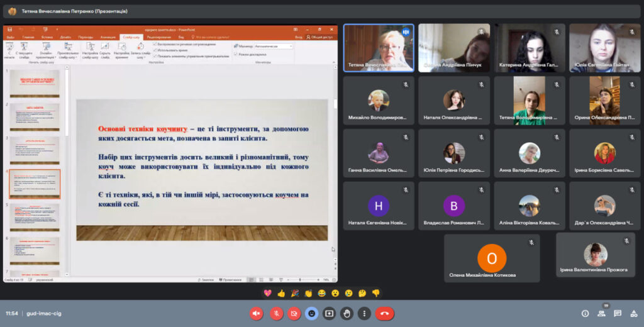Turn on the camera in the call bar
The height and width of the screenshot is (327, 644).
294,313
